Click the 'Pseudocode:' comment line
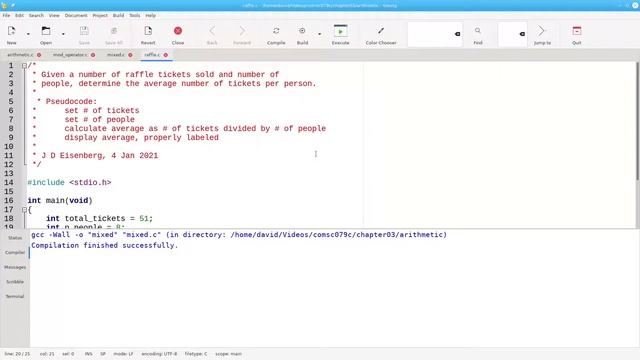Screen dimensions: 640x360 pos(71,102)
